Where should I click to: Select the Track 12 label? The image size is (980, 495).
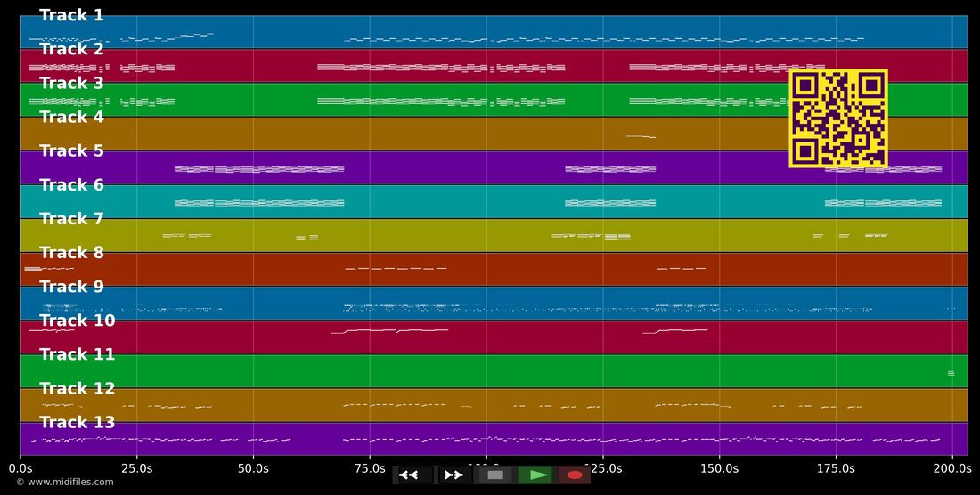(78, 389)
